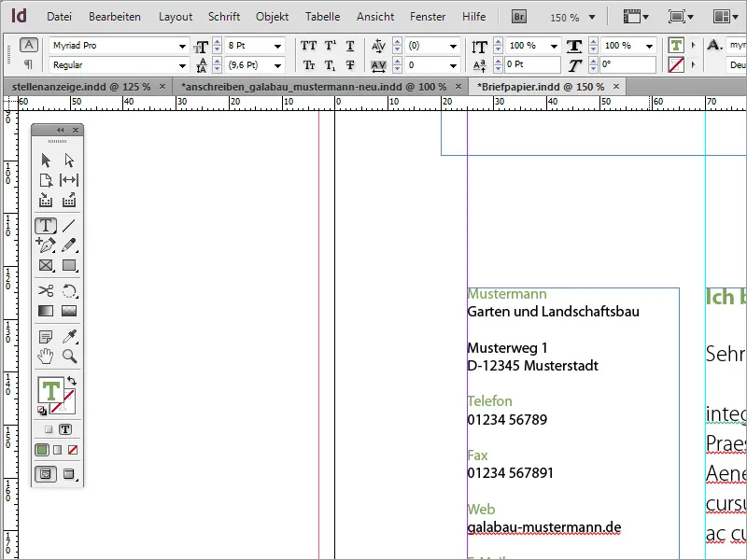Pick the Page tool in toolbox

(46, 180)
